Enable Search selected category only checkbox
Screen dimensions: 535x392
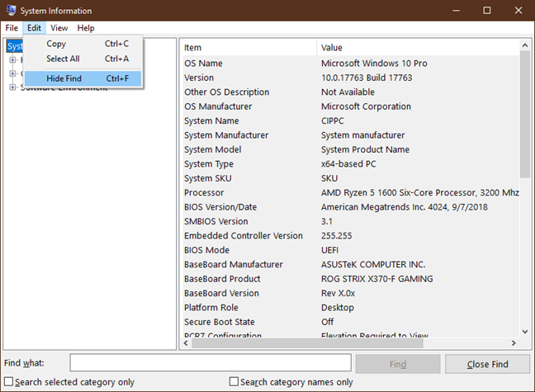(x=9, y=381)
